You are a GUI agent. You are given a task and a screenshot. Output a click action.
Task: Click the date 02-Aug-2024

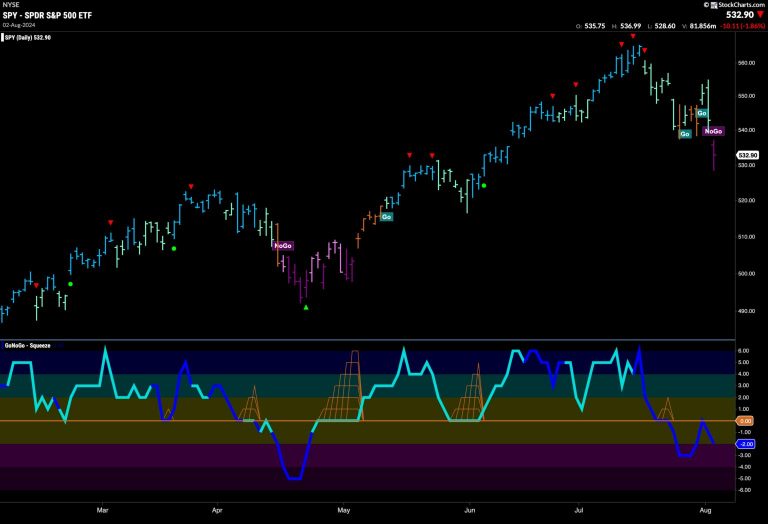coord(19,25)
